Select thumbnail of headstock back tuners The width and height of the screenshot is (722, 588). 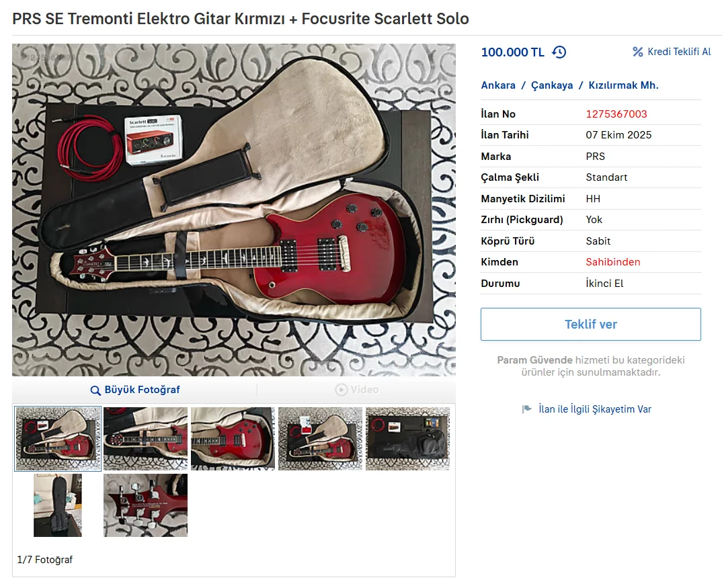(145, 505)
